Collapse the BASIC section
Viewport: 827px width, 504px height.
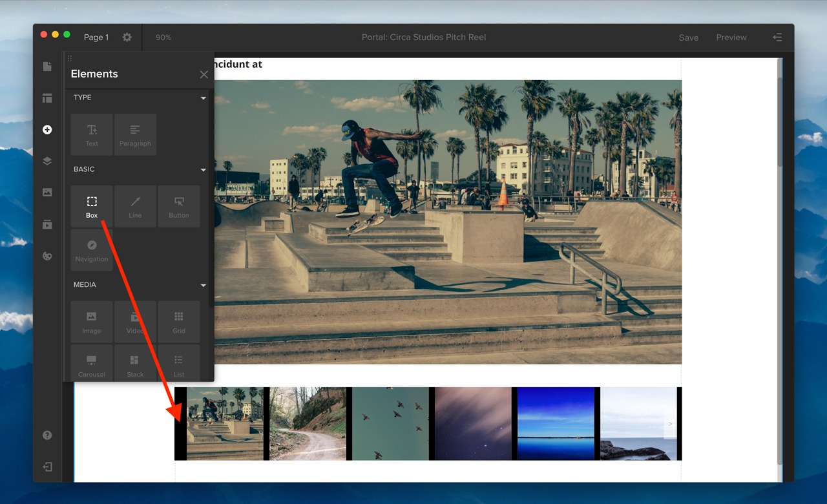point(204,170)
